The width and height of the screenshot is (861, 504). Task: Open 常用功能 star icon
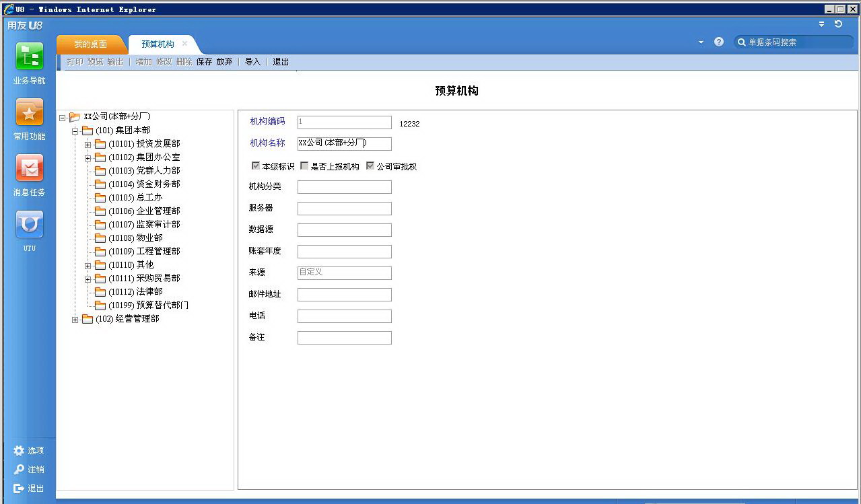coord(30,112)
